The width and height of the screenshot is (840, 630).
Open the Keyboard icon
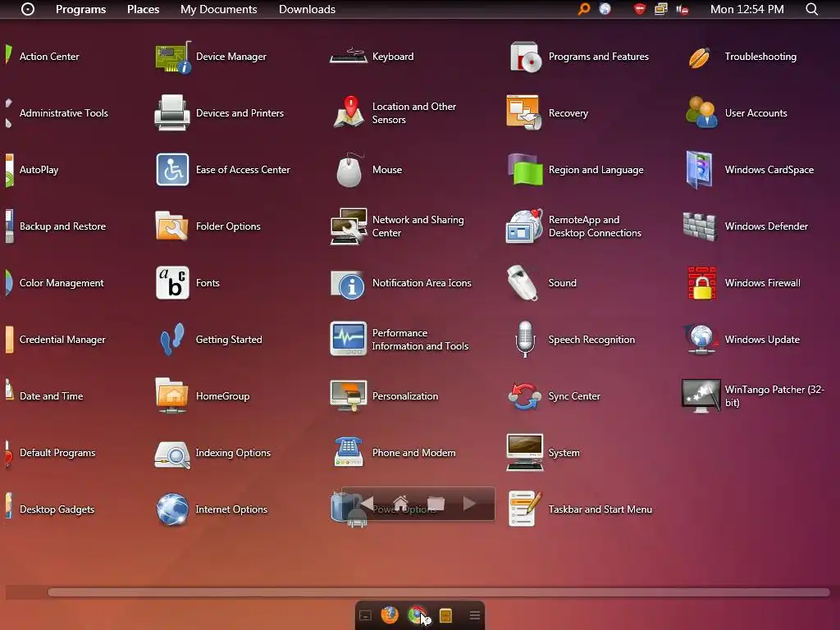coord(348,56)
